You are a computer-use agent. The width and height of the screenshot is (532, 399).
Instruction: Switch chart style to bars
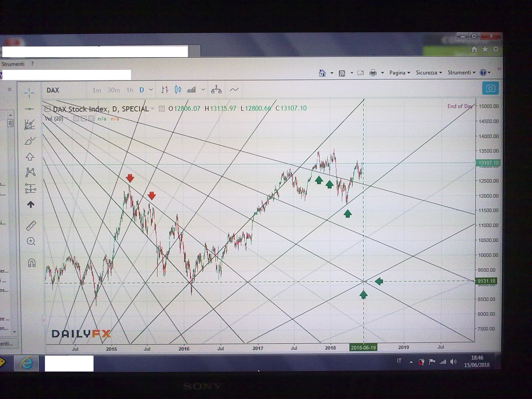[164, 90]
